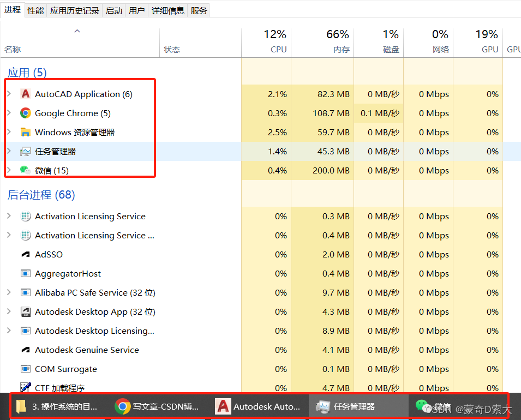This screenshot has width=521, height=420.
Task: Sort by the 网络 column header
Action: (x=428, y=43)
